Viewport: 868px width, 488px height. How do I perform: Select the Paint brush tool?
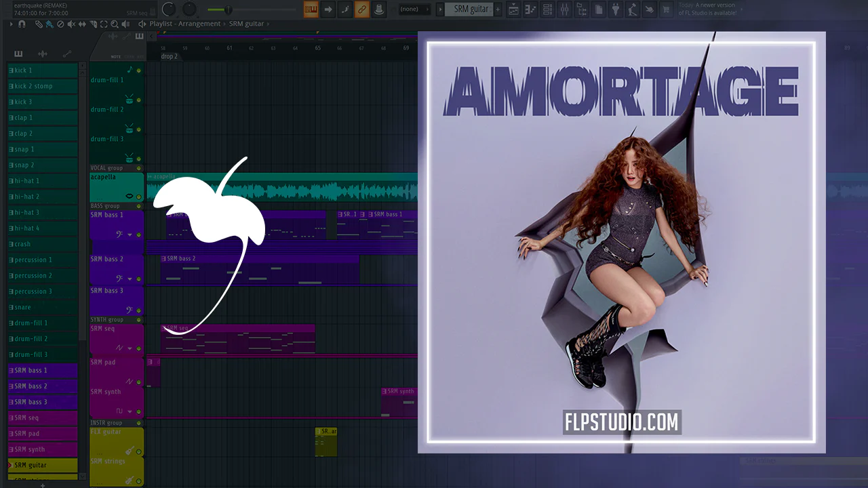click(x=50, y=24)
